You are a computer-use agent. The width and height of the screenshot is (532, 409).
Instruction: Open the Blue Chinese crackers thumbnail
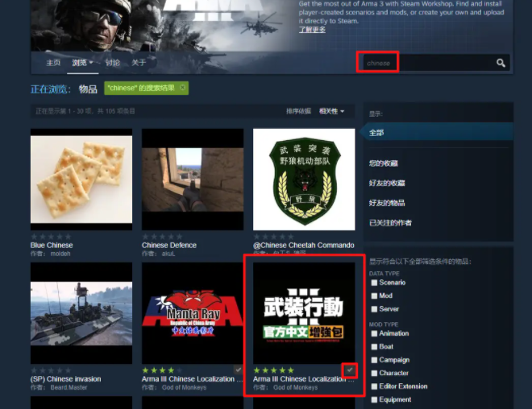click(x=81, y=180)
